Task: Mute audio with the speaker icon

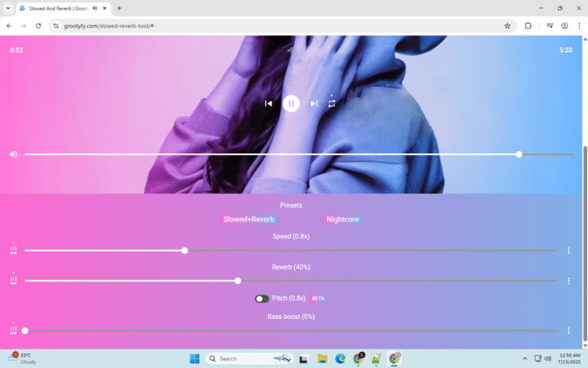Action: [13, 154]
